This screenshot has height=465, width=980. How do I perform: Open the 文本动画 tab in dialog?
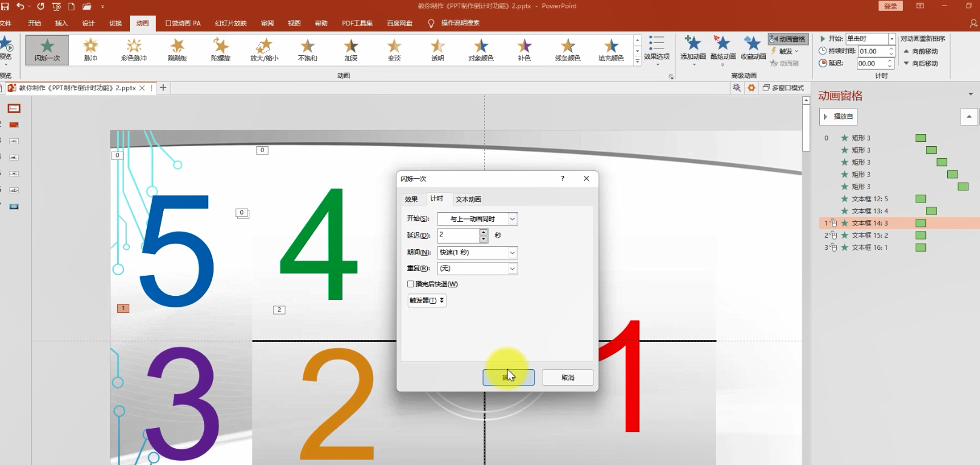[468, 199]
